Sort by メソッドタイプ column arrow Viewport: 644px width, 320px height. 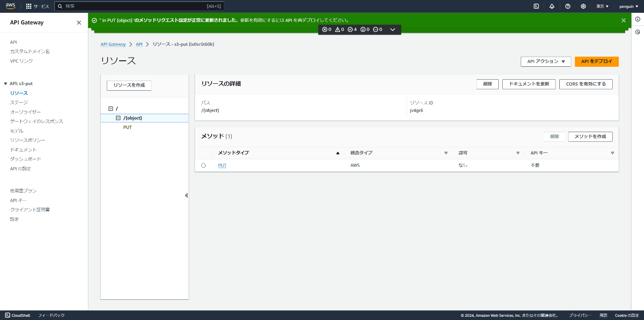pyautogui.click(x=338, y=153)
